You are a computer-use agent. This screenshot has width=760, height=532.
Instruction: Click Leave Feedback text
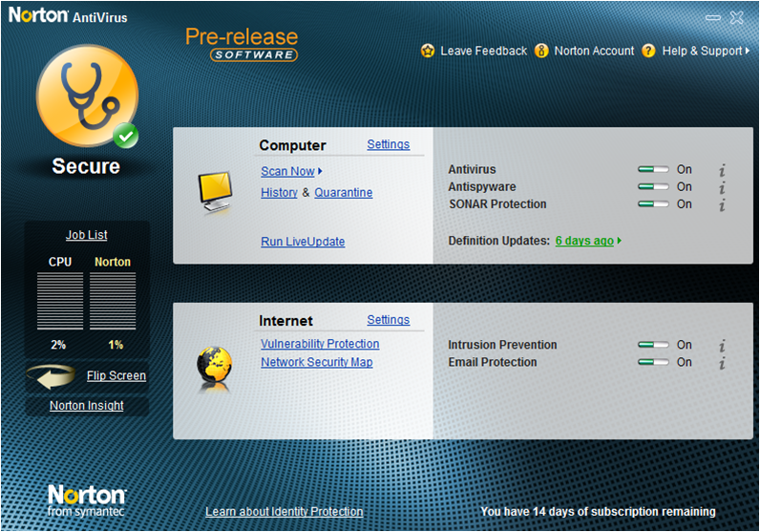[484, 51]
